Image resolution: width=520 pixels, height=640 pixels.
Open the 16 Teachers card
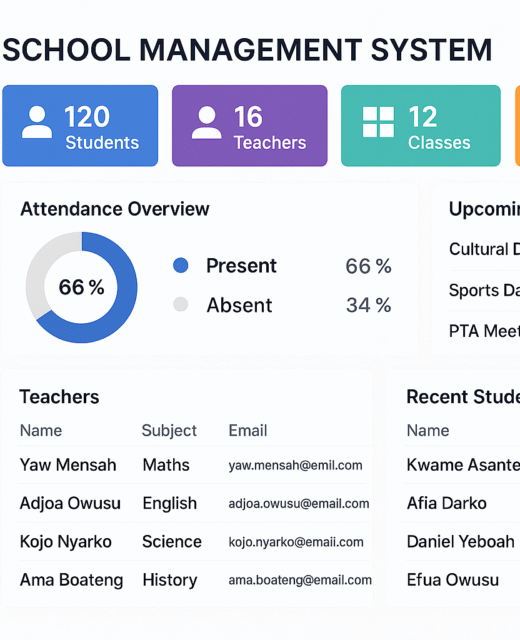click(250, 126)
